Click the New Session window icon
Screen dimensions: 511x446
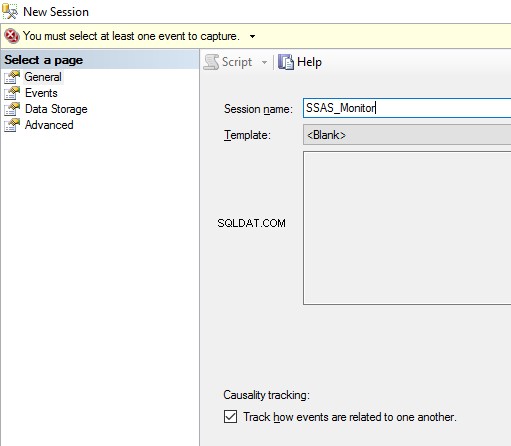10,12
